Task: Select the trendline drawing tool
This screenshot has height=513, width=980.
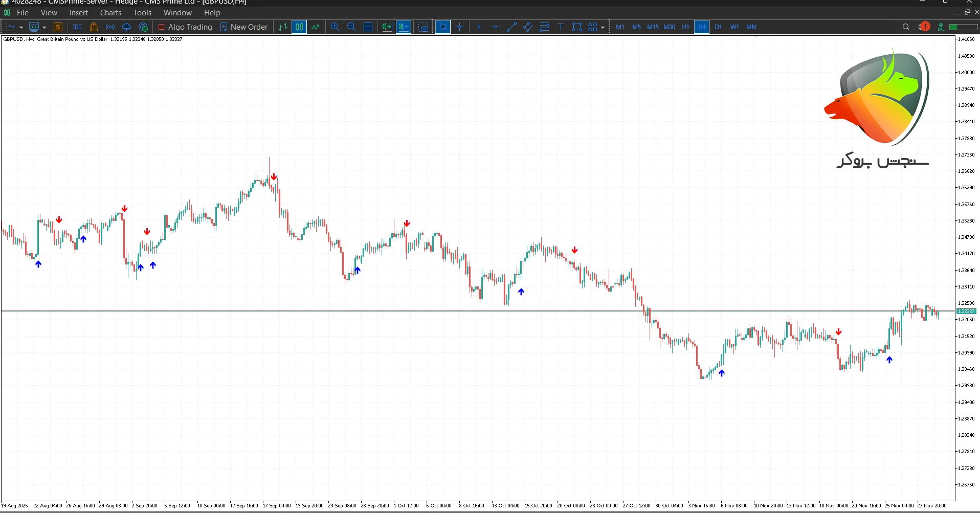Action: click(x=511, y=27)
